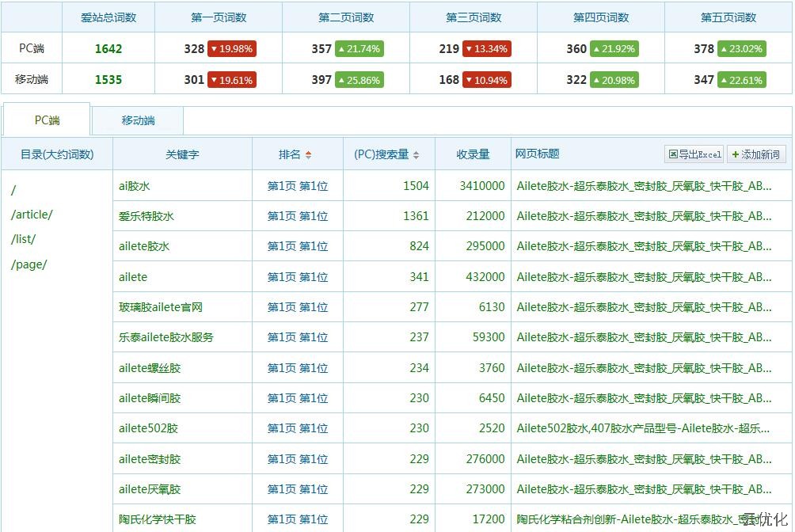This screenshot has height=532, width=795.
Task: Click the keyword link ai胶水
Action: point(134,186)
